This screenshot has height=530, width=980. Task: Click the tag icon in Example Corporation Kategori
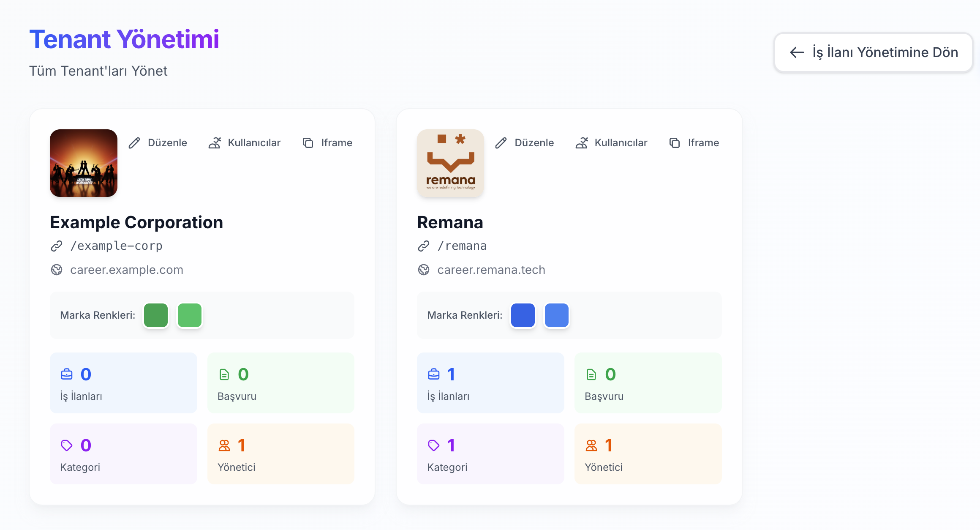point(67,445)
